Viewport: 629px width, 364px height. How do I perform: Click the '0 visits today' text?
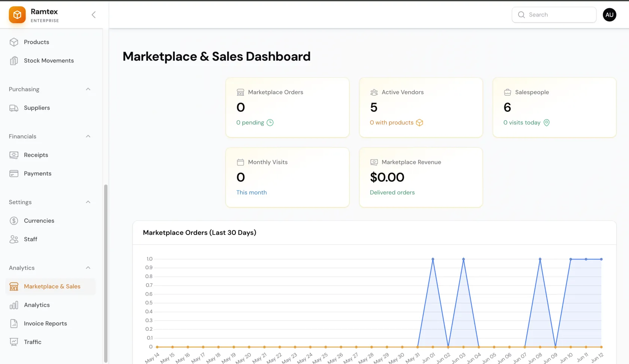pos(522,122)
